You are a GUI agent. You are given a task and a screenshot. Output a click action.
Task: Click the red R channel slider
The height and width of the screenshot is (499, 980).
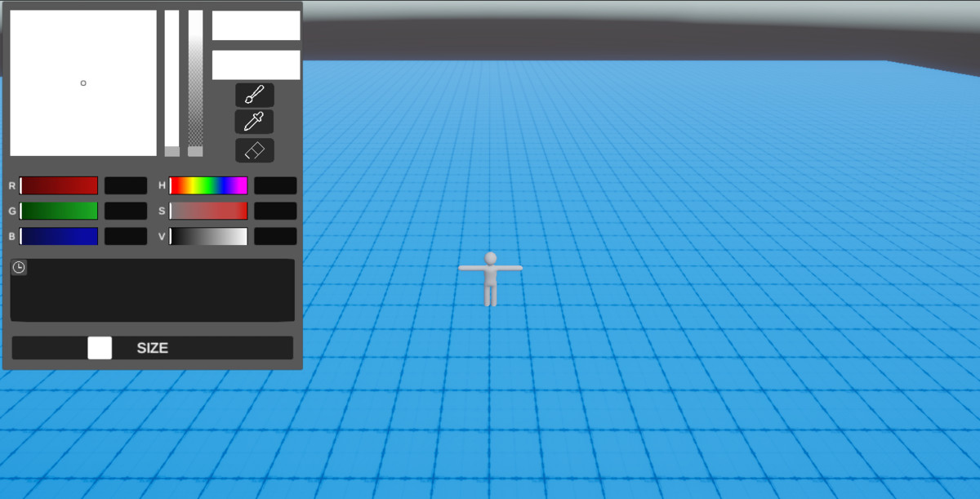[x=59, y=185]
